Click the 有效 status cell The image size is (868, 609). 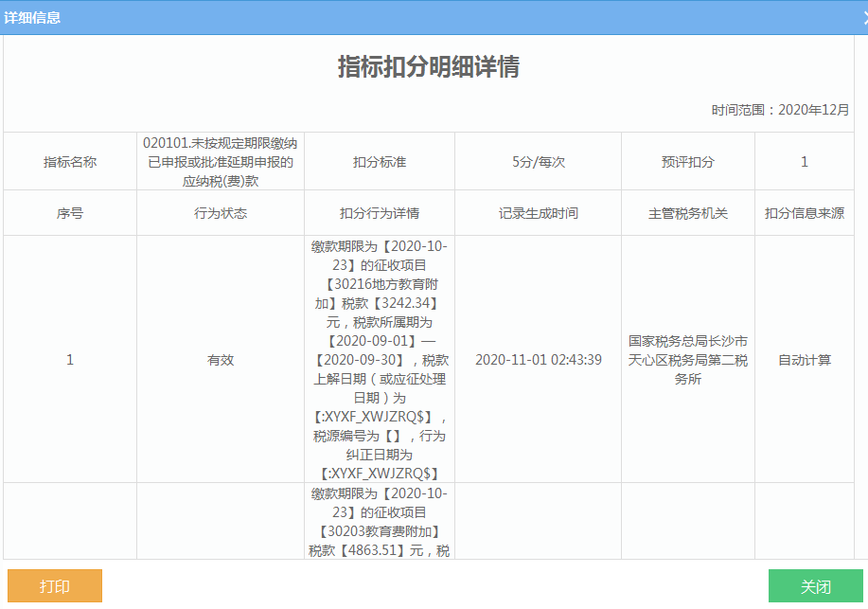(x=221, y=360)
